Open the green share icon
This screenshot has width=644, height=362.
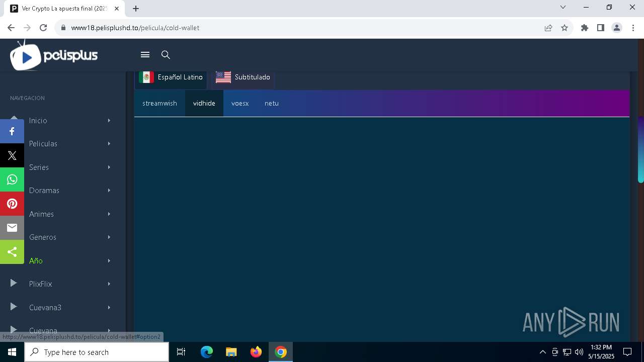coord(12,252)
